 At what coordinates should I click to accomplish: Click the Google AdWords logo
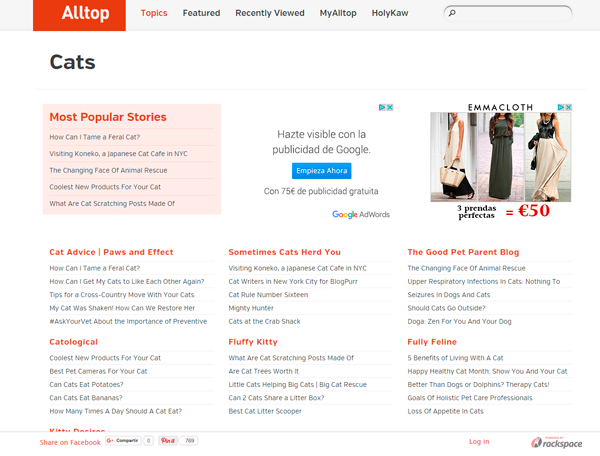click(x=361, y=214)
